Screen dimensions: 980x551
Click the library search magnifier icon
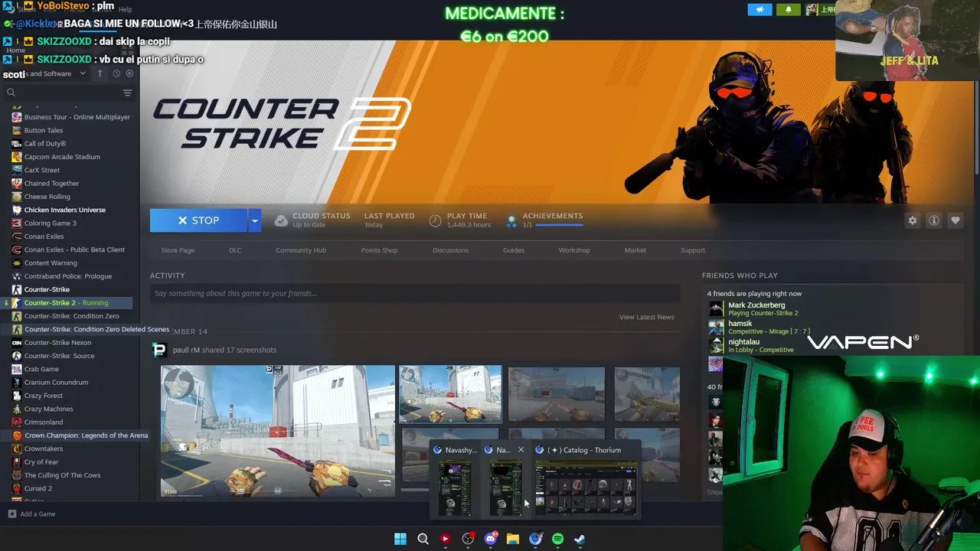tap(11, 93)
